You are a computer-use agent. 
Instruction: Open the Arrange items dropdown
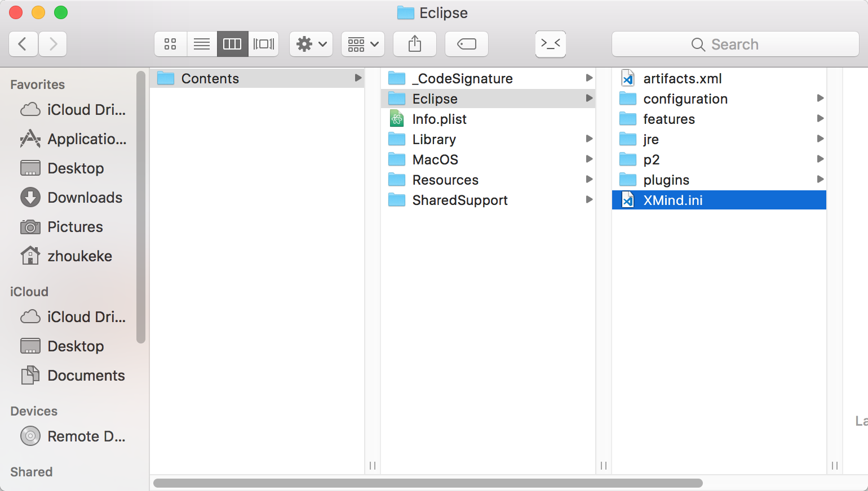click(x=363, y=44)
